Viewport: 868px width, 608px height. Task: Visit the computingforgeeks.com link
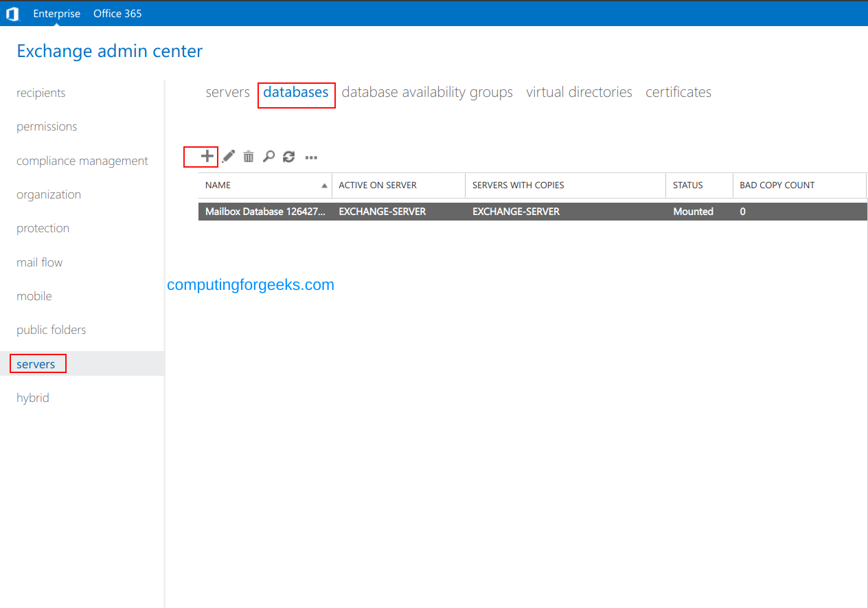[x=250, y=284]
